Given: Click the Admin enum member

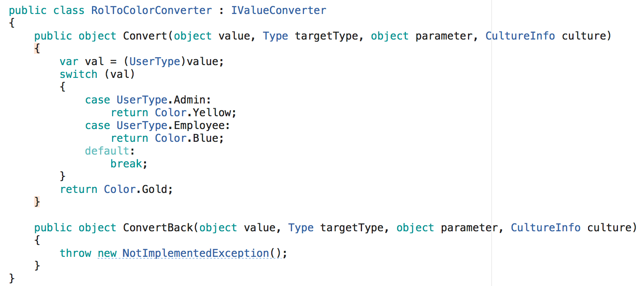Looking at the screenshot, I should [190, 100].
